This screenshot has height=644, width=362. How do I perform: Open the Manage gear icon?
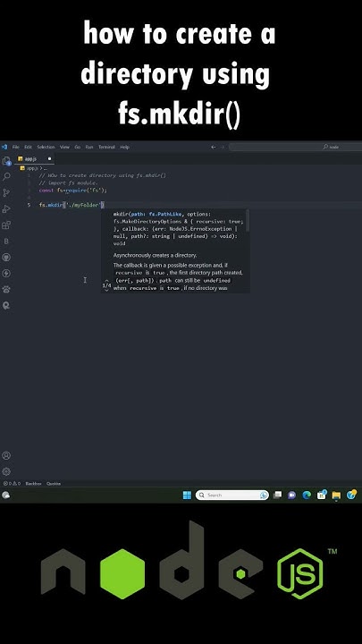[6, 471]
